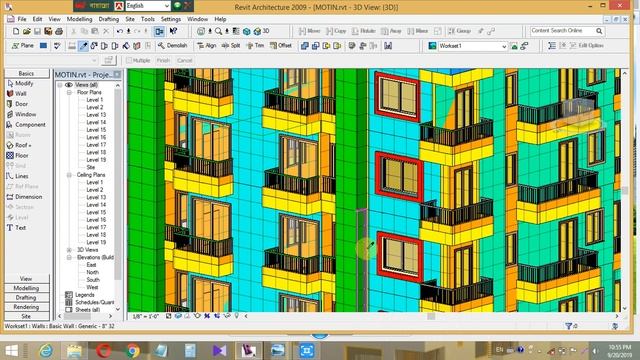
Task: Open the Tools menu
Action: (148, 19)
